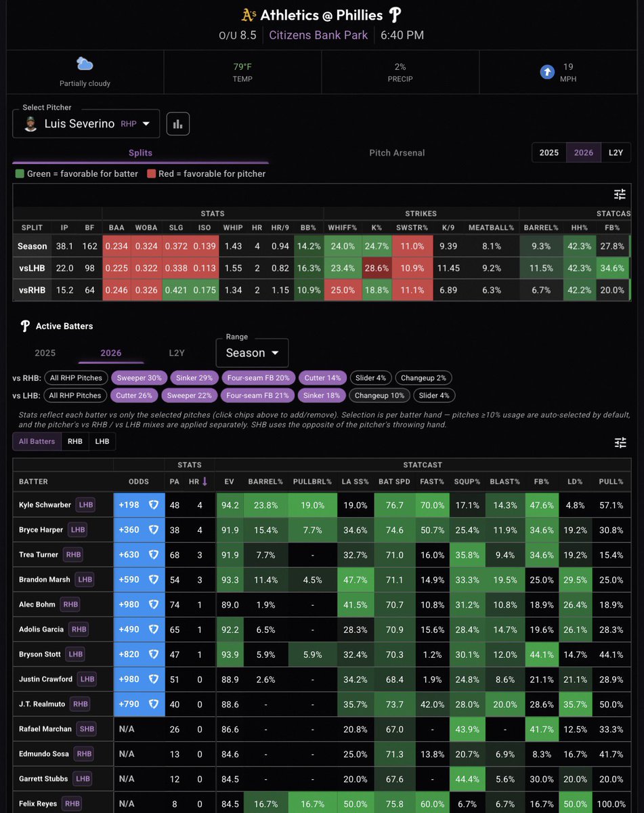Click the HR column sort arrow
Image resolution: width=644 pixels, height=813 pixels.
pyautogui.click(x=205, y=481)
